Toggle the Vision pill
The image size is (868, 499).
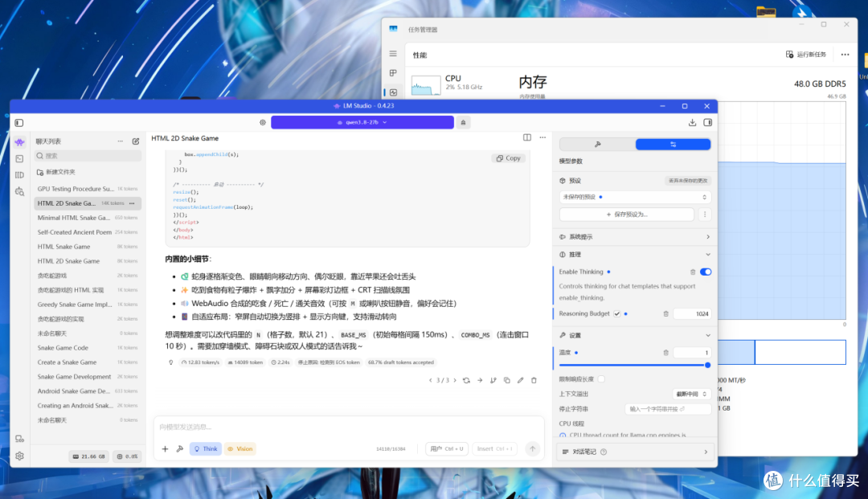(240, 448)
